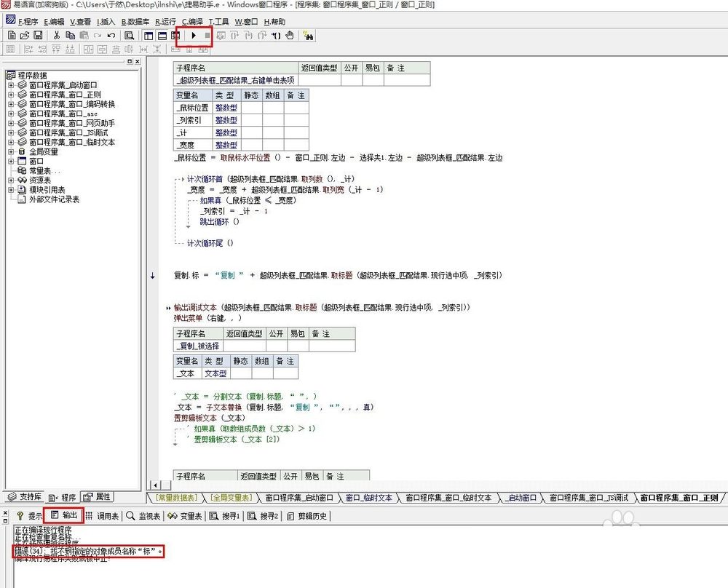Open the C.编译 menu
Viewport: 728px width, 588px height.
pyautogui.click(x=193, y=22)
